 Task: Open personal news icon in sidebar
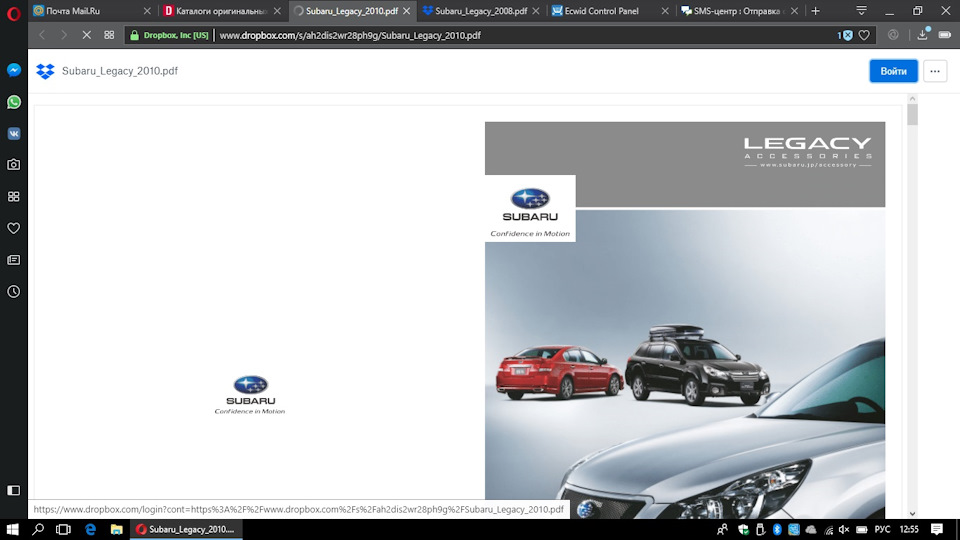coord(13,260)
